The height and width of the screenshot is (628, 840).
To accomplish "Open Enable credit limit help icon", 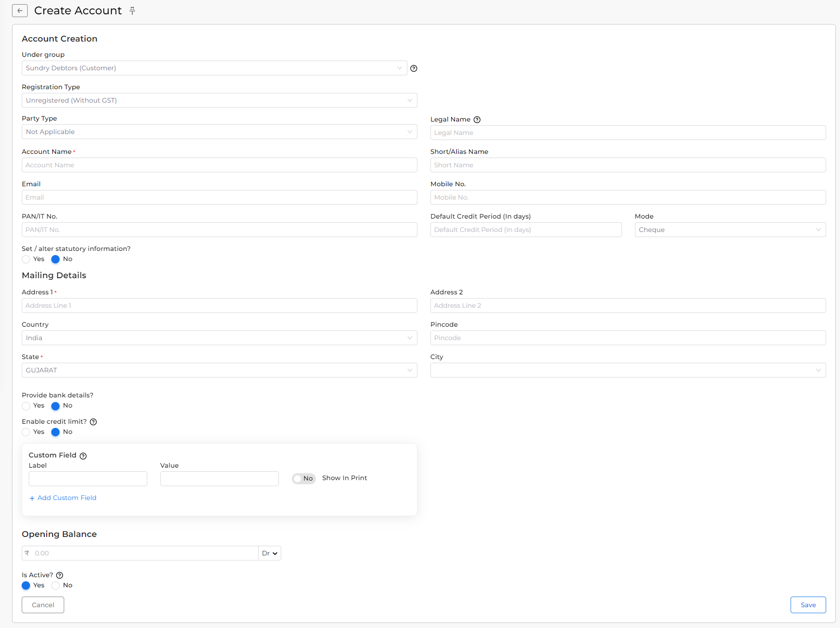I will 93,422.
